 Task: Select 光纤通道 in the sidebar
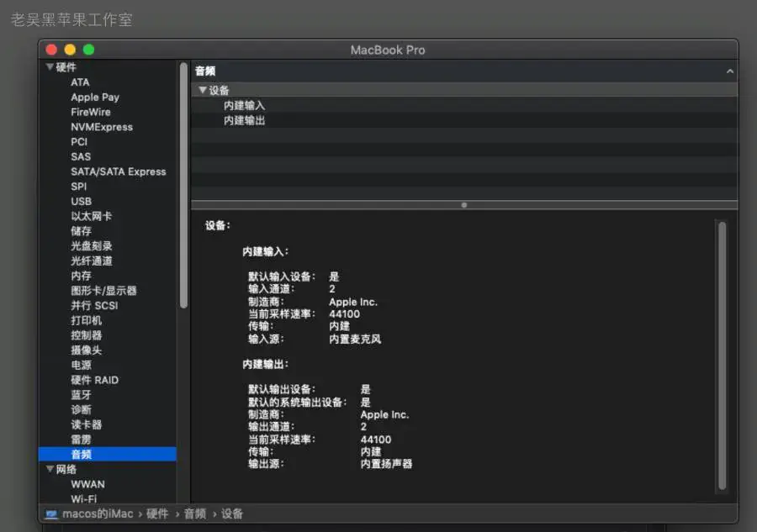[x=91, y=261]
